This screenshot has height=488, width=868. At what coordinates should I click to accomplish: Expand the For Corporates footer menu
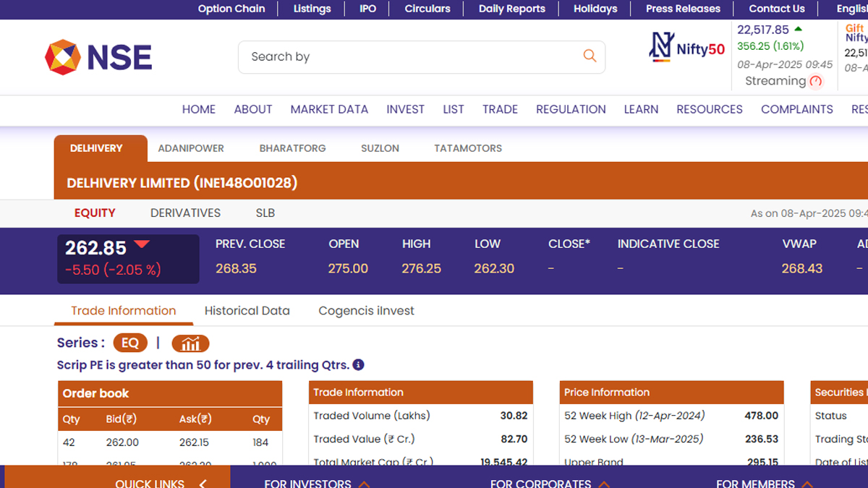(x=603, y=483)
